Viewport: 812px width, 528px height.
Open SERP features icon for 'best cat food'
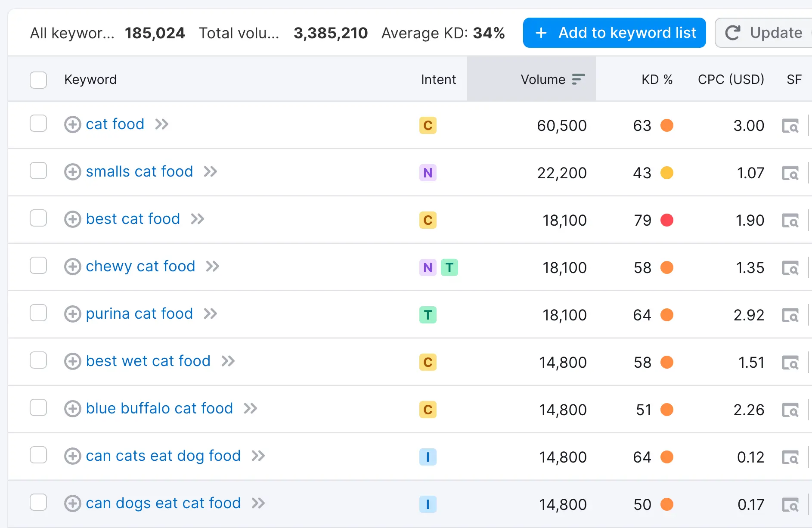pyautogui.click(x=790, y=221)
